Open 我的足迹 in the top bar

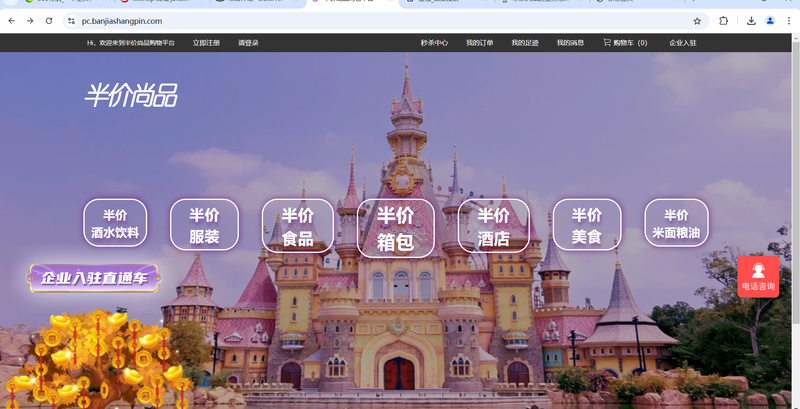525,43
